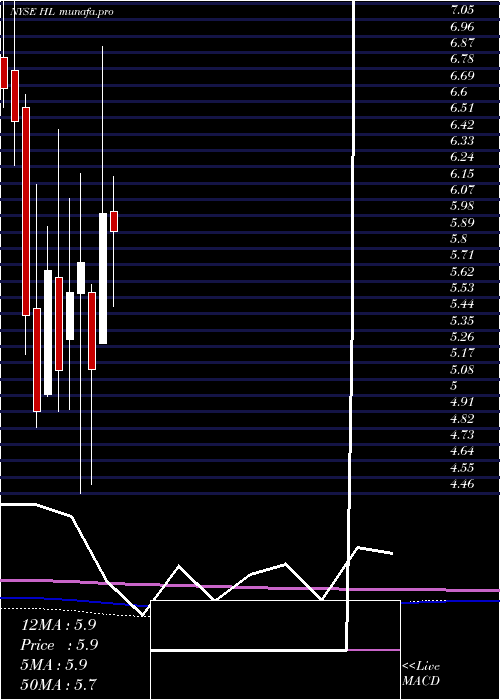Click the 5.62 price axis label
The width and height of the screenshot is (500, 700).
tap(462, 271)
